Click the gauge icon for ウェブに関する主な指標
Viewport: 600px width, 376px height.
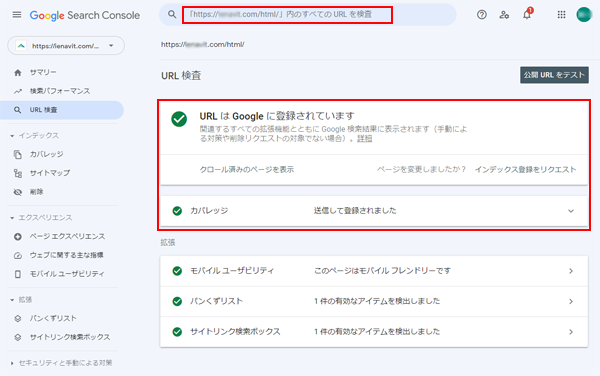pos(18,256)
